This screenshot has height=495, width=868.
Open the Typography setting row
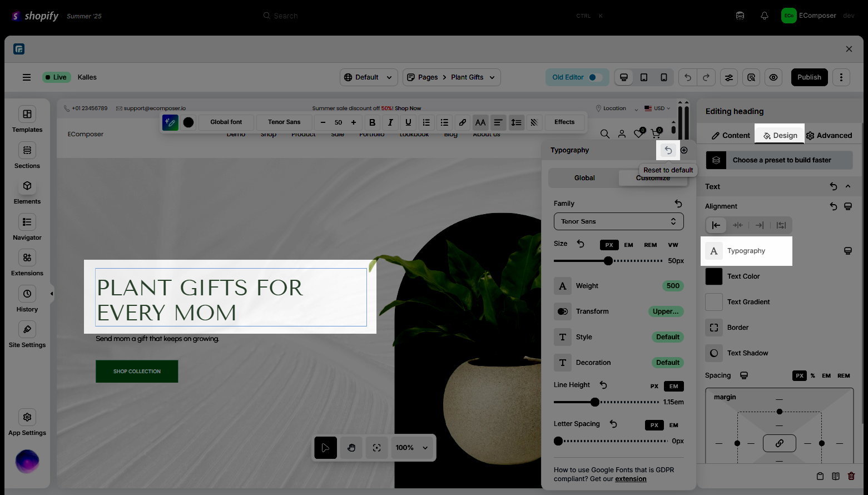point(746,251)
